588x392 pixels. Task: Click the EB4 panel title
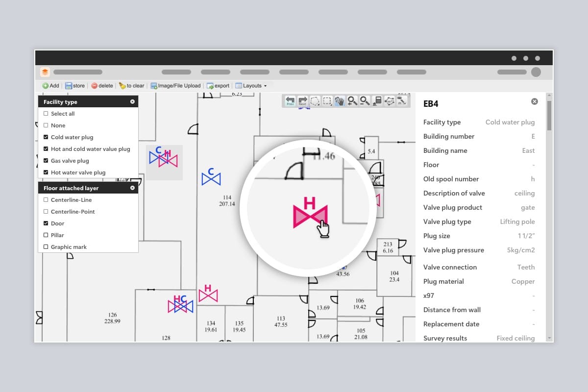pyautogui.click(x=431, y=104)
